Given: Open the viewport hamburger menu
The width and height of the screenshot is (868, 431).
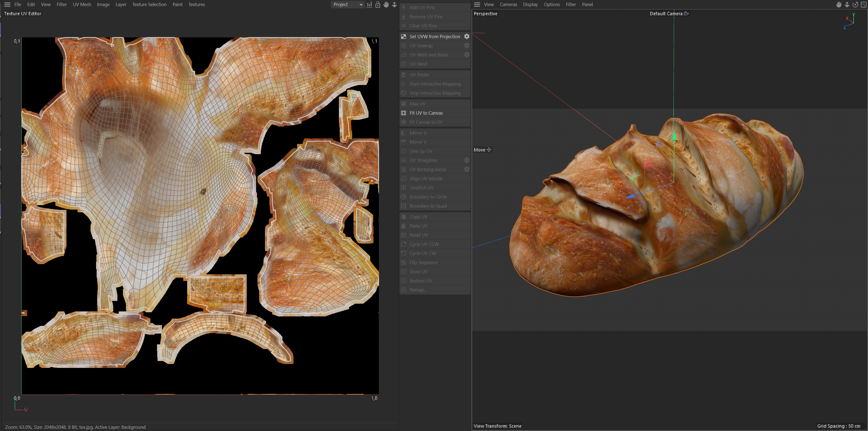Looking at the screenshot, I should point(477,4).
